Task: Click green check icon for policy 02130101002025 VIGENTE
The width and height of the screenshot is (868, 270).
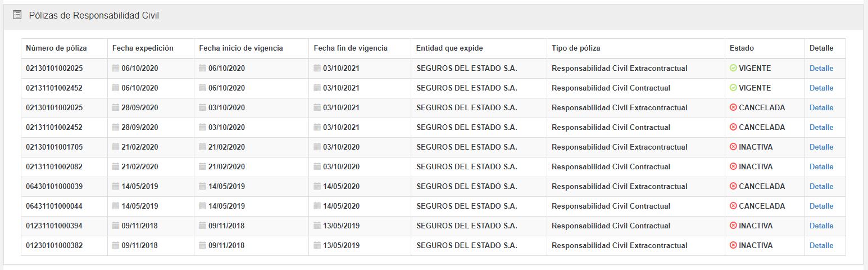Action: tap(733, 68)
